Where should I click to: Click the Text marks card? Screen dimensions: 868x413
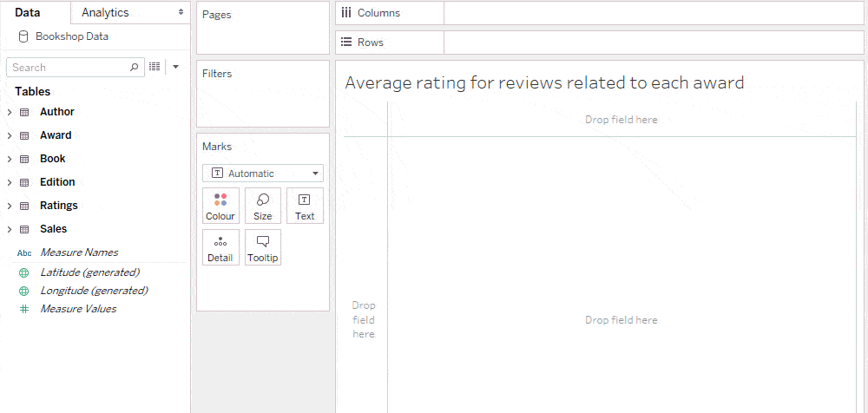tap(305, 206)
